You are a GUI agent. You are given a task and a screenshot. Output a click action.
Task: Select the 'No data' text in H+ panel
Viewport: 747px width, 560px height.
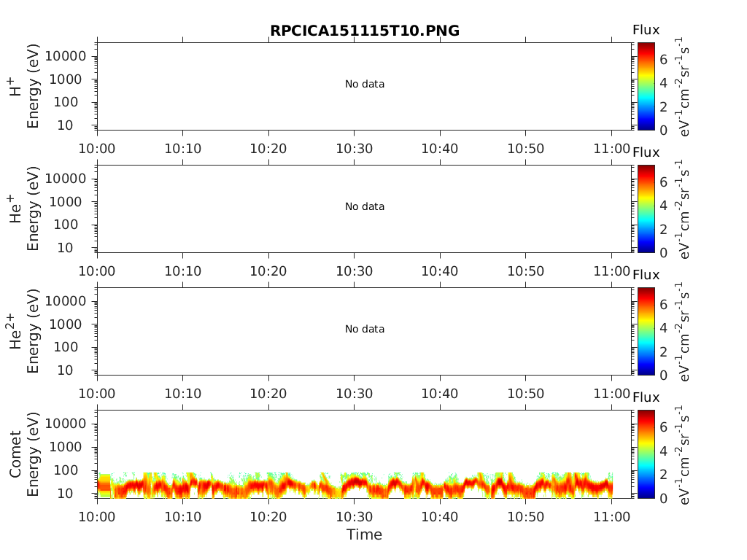365,85
